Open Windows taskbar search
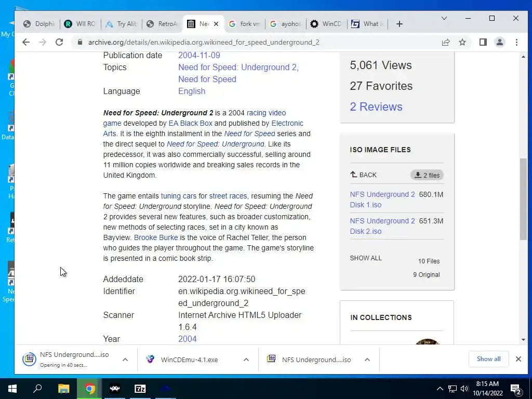Screen dimensions: 532x399 (x=37, y=389)
